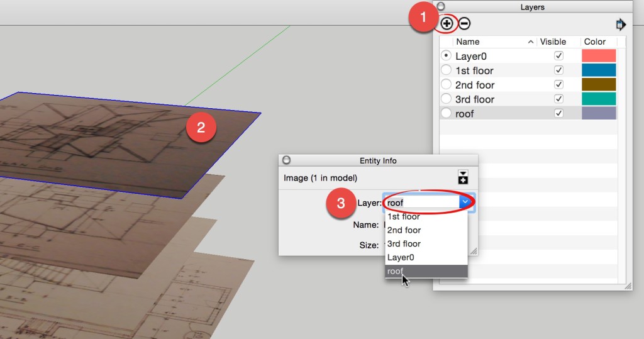
Task: Set 2nd foor as active layer
Action: [x=446, y=85]
